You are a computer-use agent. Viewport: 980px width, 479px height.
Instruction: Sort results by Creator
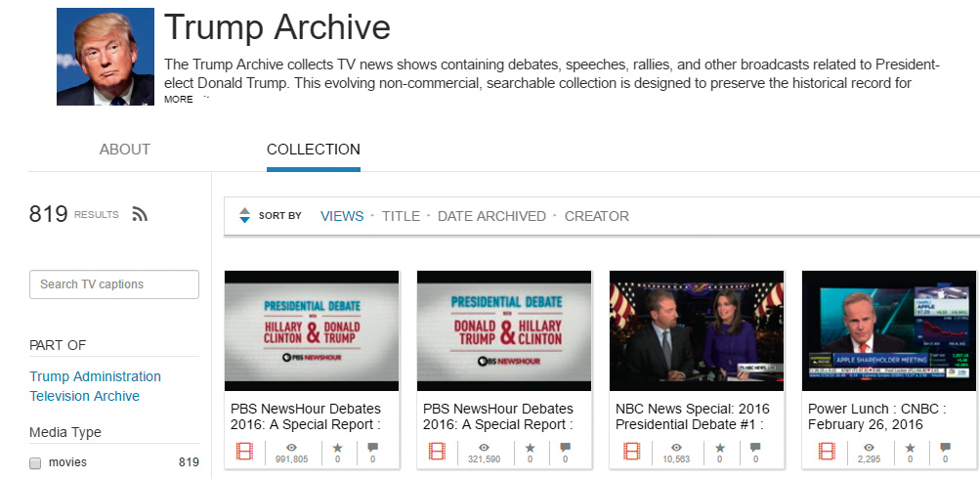pyautogui.click(x=596, y=216)
